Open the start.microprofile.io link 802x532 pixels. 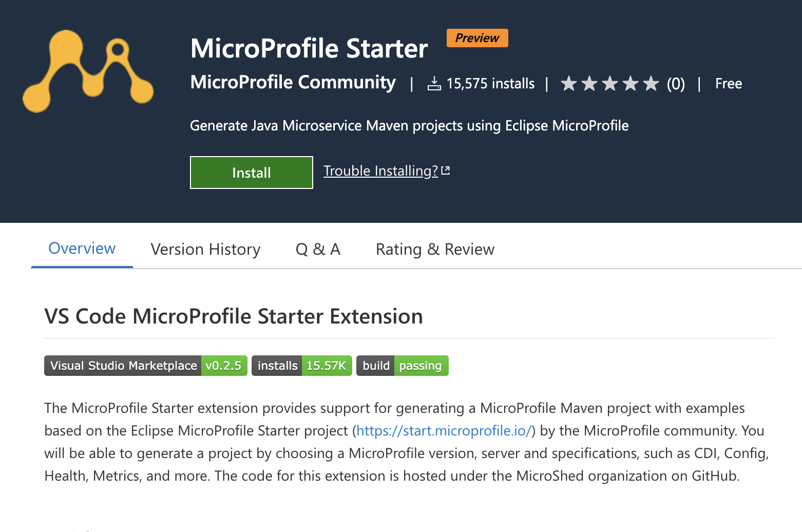(x=444, y=430)
